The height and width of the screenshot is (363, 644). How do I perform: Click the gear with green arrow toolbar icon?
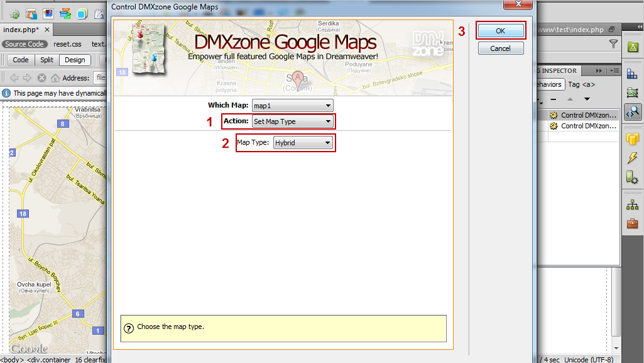pos(15,14)
